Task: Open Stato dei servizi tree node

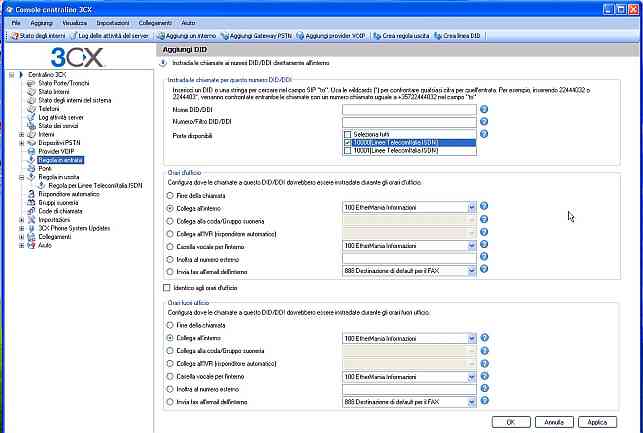Action: tap(58, 126)
